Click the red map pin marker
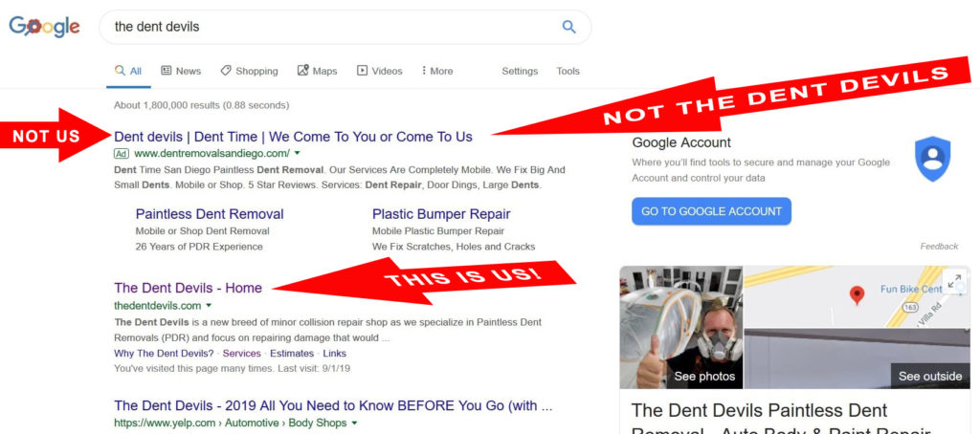The image size is (980, 434). pyautogui.click(x=857, y=294)
